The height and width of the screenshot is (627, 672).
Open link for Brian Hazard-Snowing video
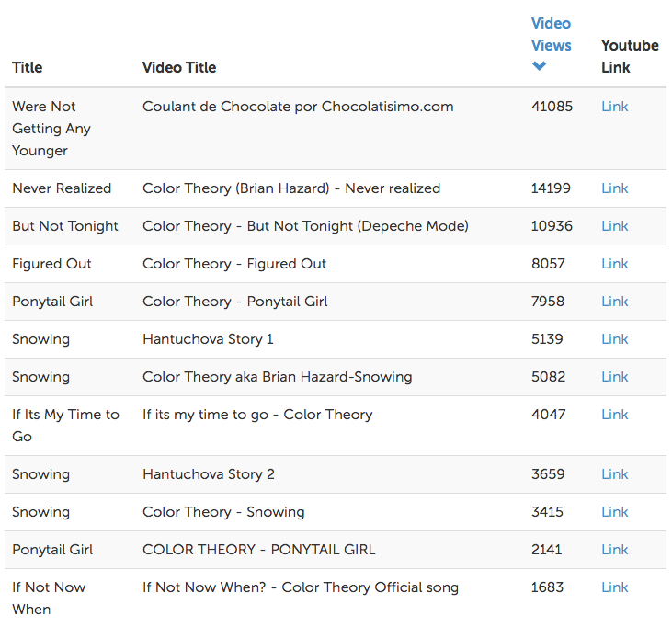pos(614,377)
